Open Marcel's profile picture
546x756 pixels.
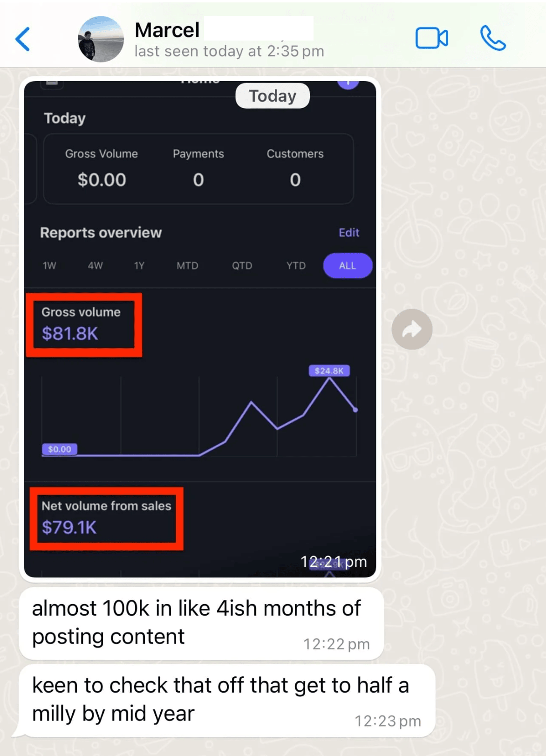101,39
